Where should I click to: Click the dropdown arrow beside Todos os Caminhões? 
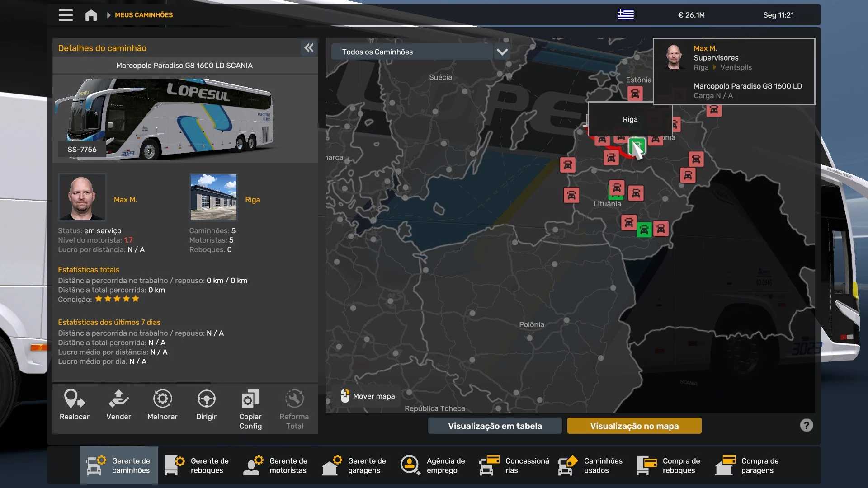(x=502, y=52)
